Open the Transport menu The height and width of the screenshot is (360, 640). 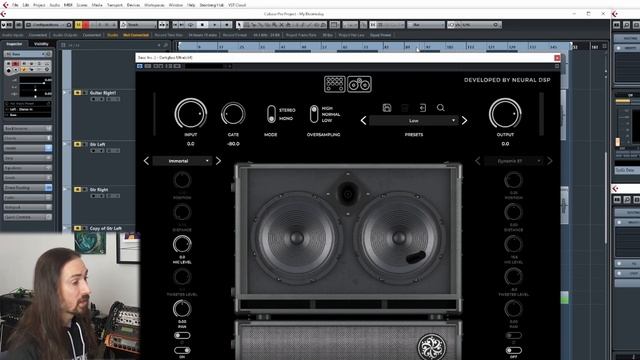[x=115, y=5]
